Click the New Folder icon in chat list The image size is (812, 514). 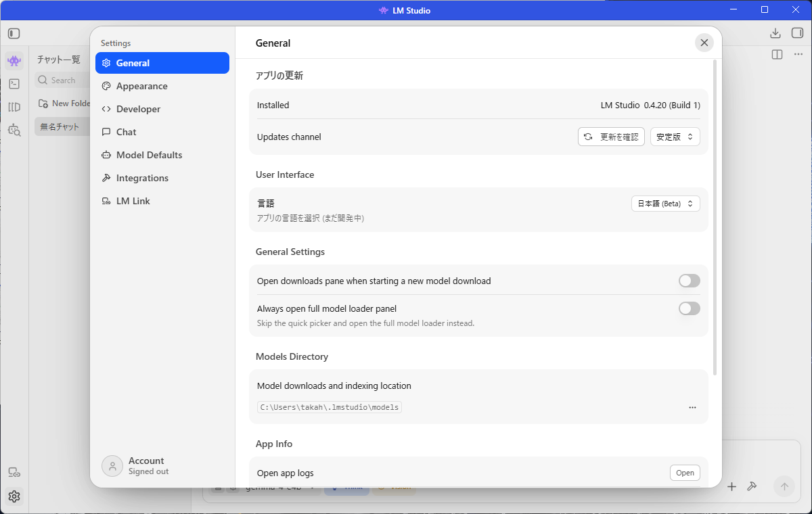(x=43, y=103)
